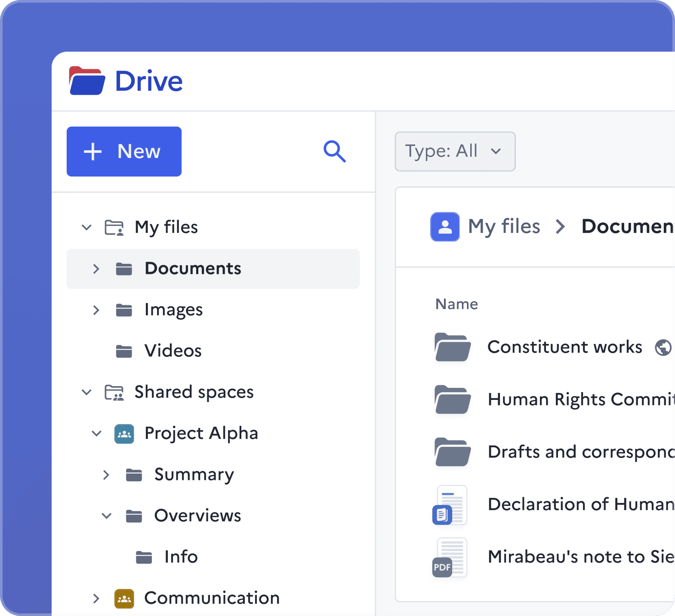Image resolution: width=675 pixels, height=616 pixels.
Task: Go to My files in breadcrumb
Action: (504, 226)
